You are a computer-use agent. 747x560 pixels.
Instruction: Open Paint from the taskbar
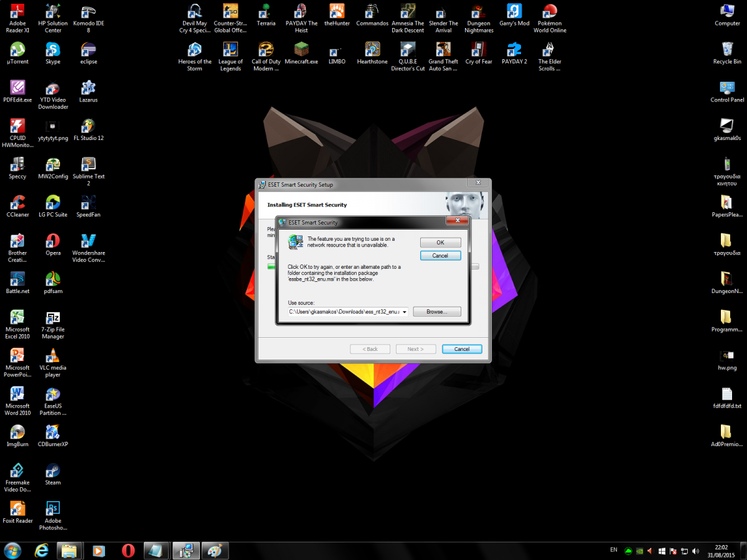pos(215,551)
